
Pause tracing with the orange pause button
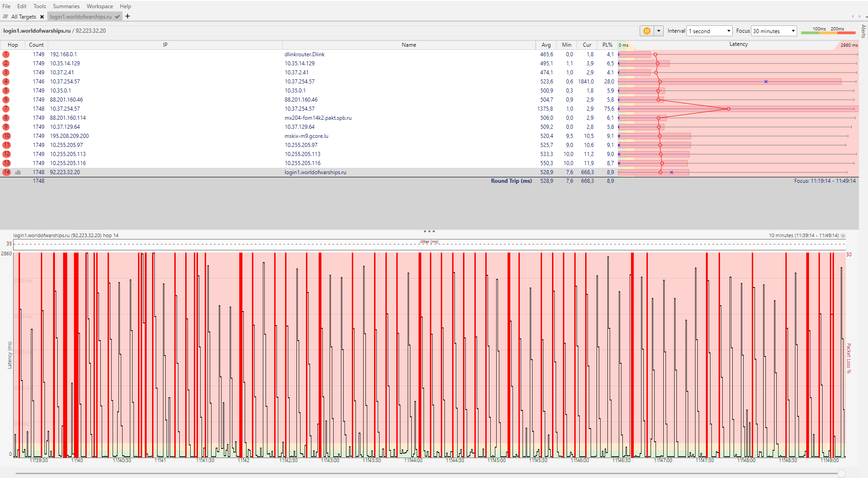(646, 31)
